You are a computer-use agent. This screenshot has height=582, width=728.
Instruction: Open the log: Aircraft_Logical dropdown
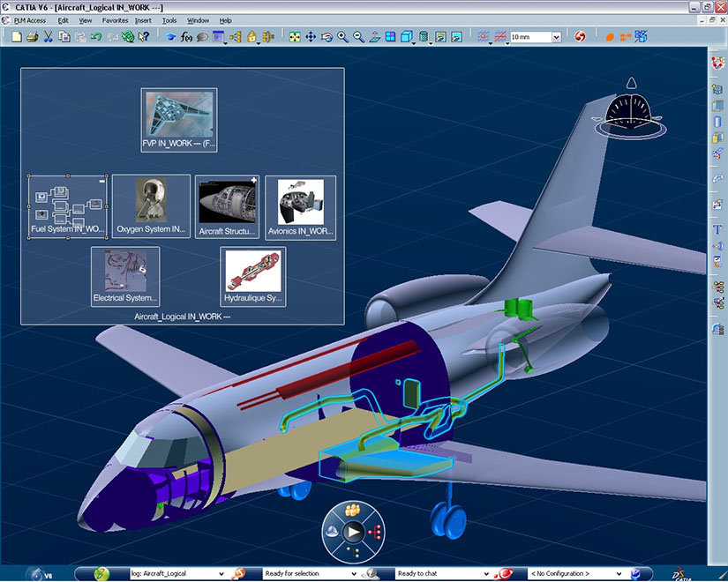tap(222, 573)
